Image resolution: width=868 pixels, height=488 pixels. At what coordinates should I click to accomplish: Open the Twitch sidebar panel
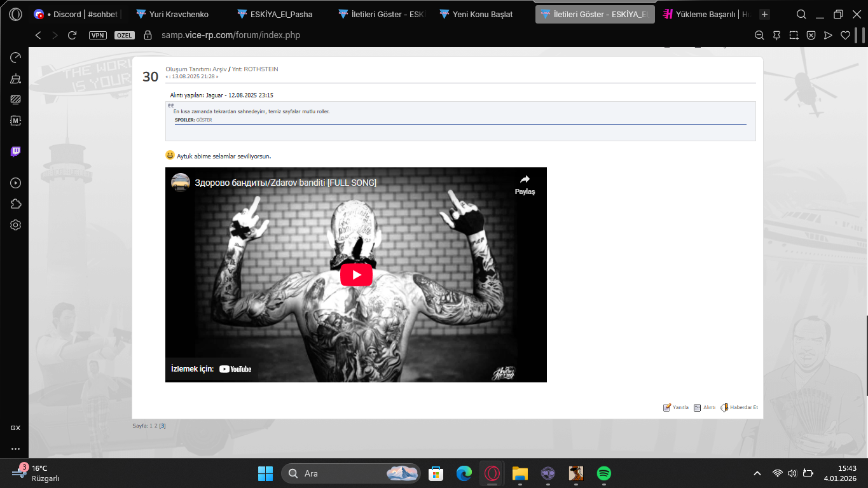coord(15,151)
